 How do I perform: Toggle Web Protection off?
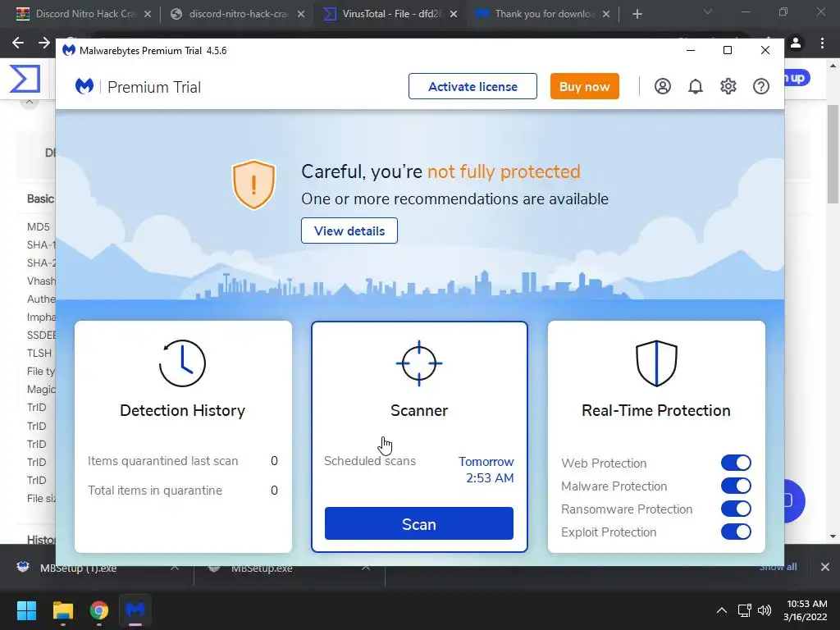click(x=736, y=463)
